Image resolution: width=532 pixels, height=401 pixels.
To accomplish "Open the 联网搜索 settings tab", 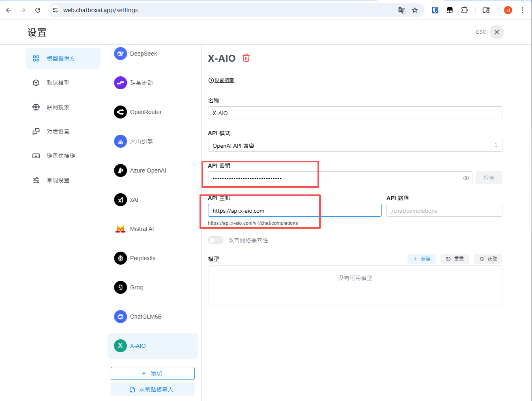I will (63, 107).
